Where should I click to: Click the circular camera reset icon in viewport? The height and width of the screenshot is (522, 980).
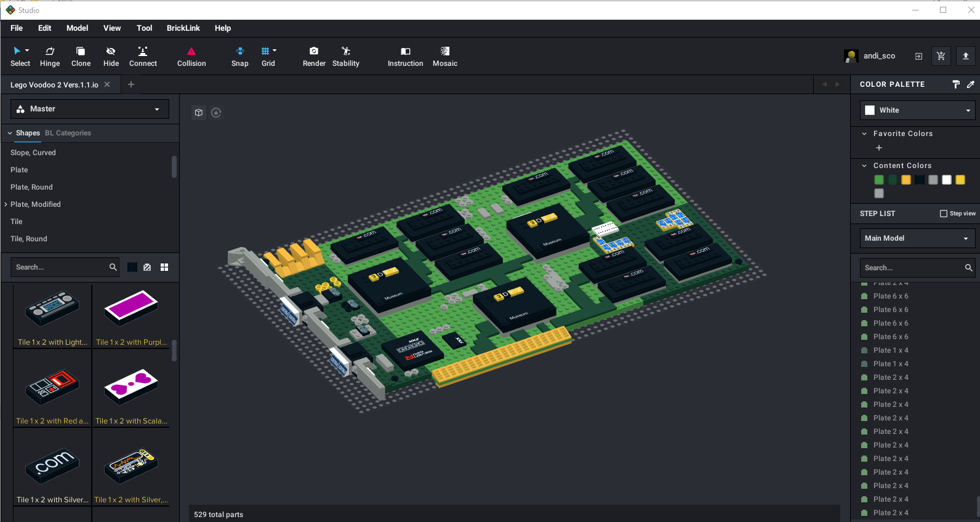pos(216,113)
